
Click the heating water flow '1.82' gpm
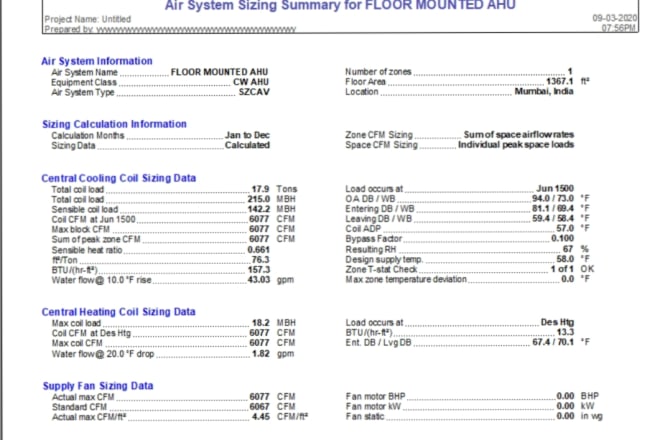261,354
